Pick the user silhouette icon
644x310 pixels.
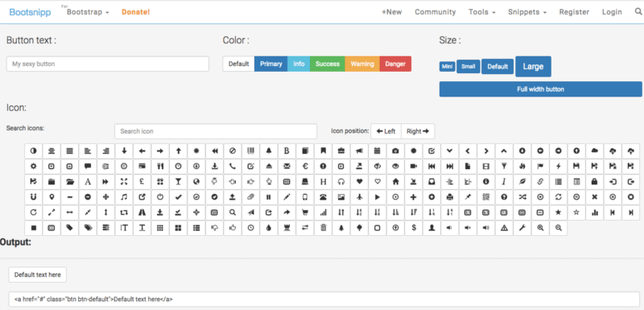coord(431,228)
